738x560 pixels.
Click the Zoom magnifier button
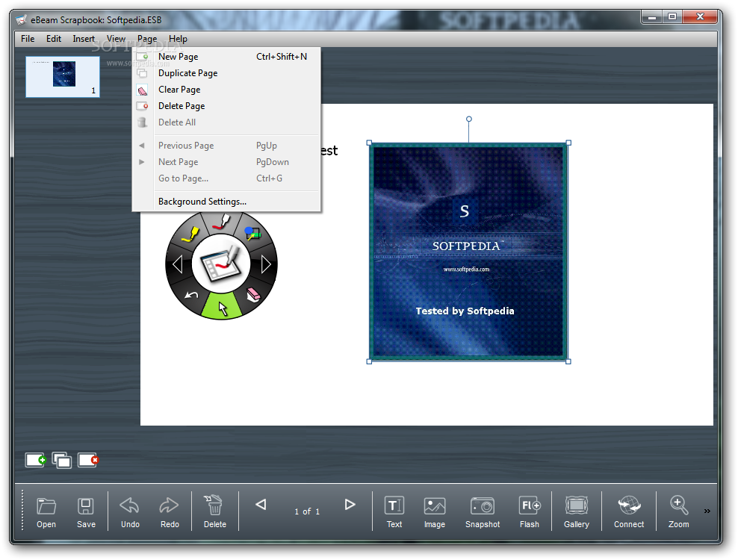click(x=679, y=512)
